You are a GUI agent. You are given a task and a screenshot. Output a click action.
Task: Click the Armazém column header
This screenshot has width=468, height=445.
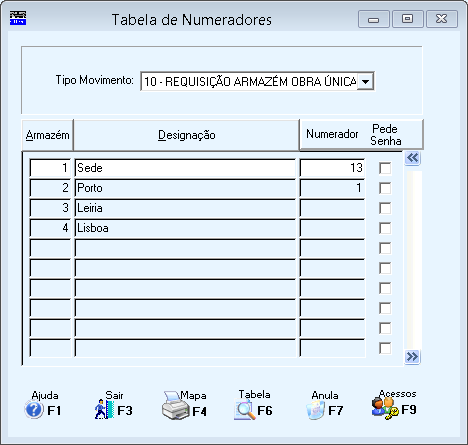[x=47, y=135]
